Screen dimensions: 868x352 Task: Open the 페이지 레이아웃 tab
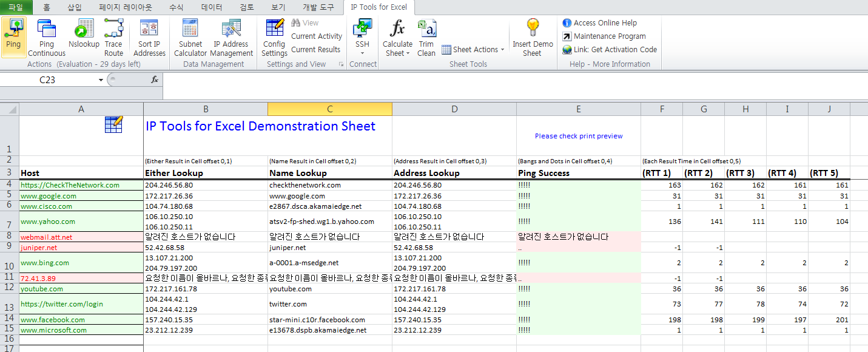(126, 7)
